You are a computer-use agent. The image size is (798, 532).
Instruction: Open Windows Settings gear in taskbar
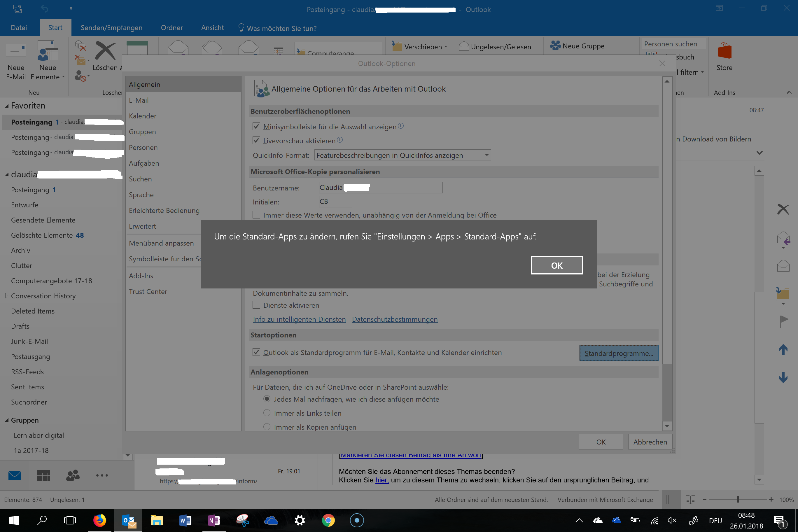pyautogui.click(x=300, y=520)
